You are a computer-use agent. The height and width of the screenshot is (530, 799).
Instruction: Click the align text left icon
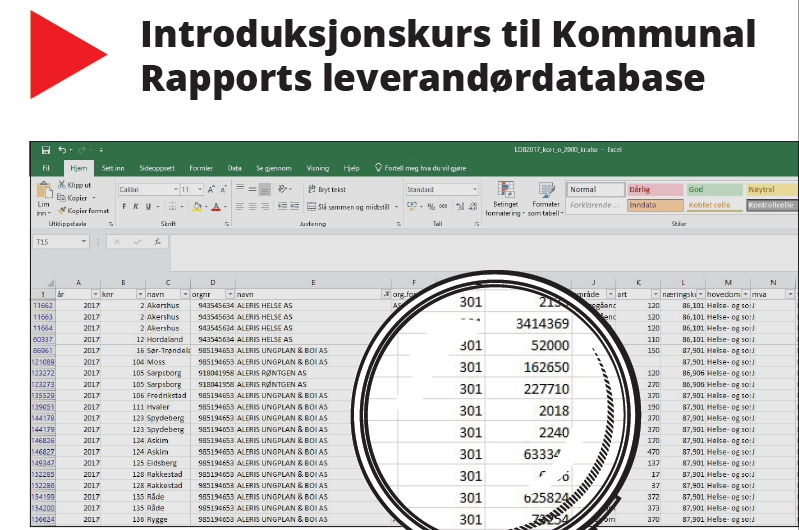click(239, 206)
